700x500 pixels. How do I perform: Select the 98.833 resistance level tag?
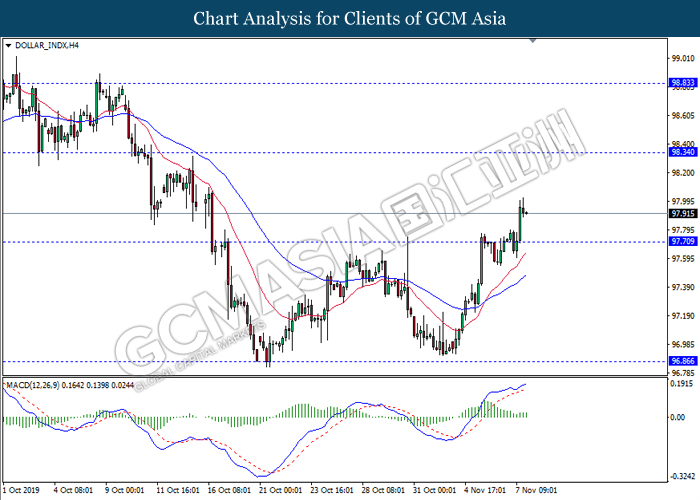click(x=683, y=83)
